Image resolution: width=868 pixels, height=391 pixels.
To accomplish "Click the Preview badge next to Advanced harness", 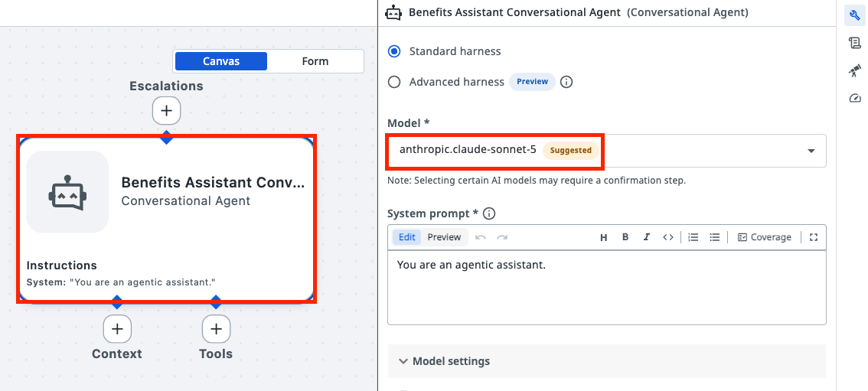I will (532, 82).
